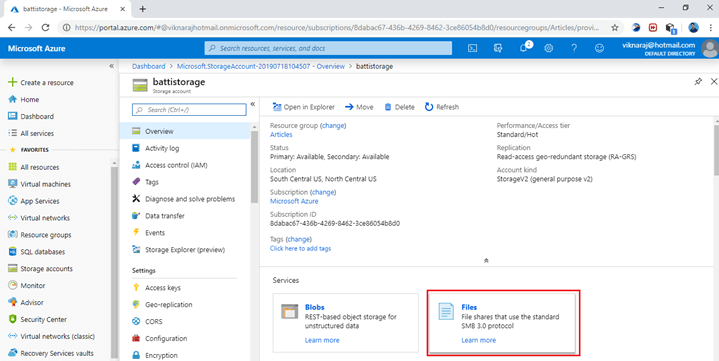The image size is (719, 361).
Task: Click the Dashboard breadcrumb link
Action: tap(149, 67)
